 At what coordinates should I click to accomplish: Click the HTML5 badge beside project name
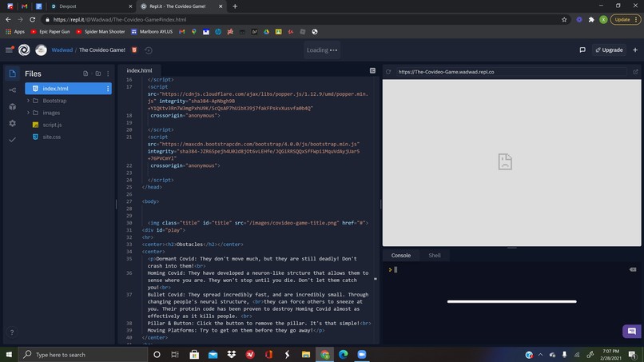(x=134, y=50)
